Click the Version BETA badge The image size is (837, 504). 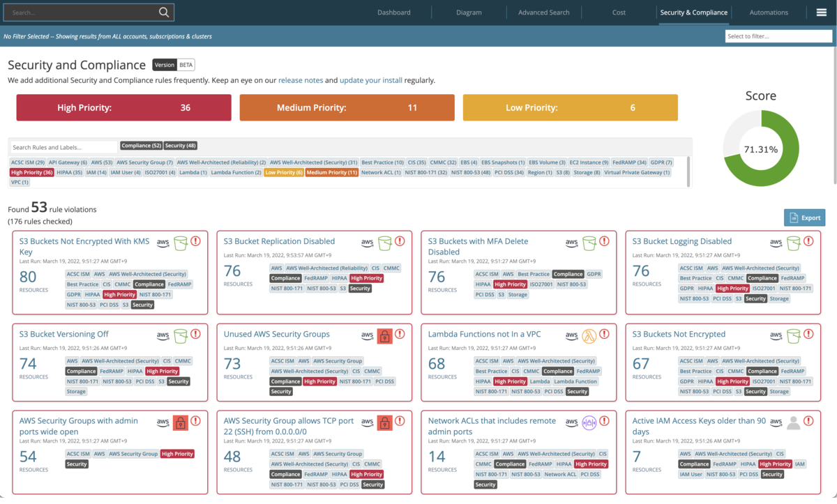pyautogui.click(x=173, y=65)
